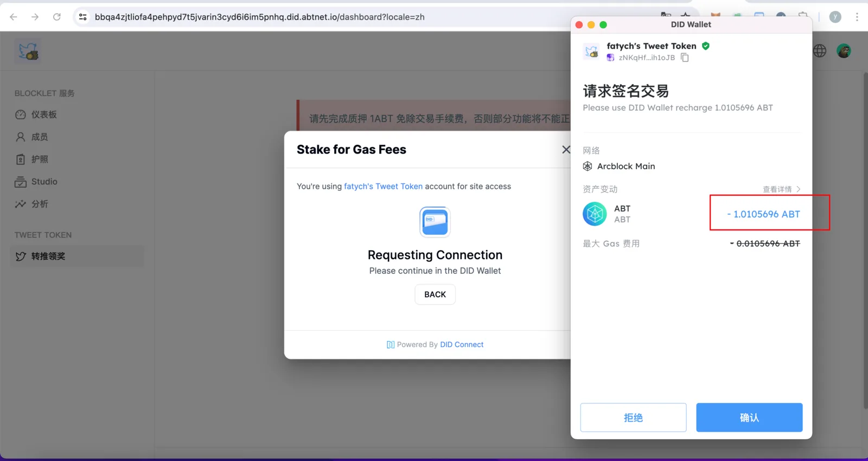Click the 'fatych's Tweet Token' title in DID Wallet
868x461 pixels.
652,46
